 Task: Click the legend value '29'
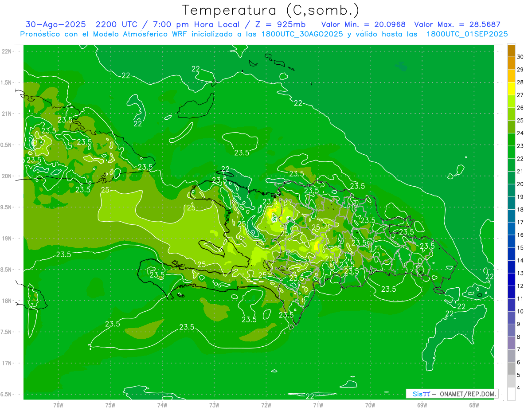(x=520, y=70)
